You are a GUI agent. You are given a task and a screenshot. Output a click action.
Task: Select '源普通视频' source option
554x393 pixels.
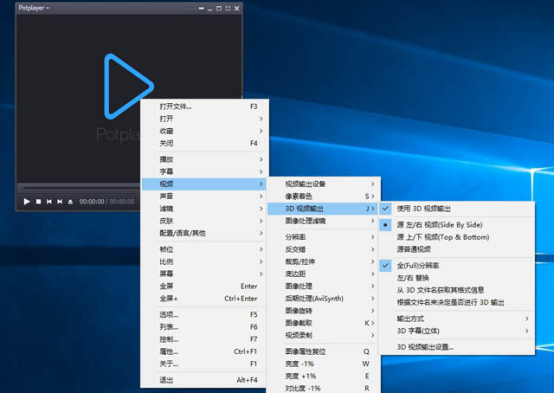click(x=456, y=250)
